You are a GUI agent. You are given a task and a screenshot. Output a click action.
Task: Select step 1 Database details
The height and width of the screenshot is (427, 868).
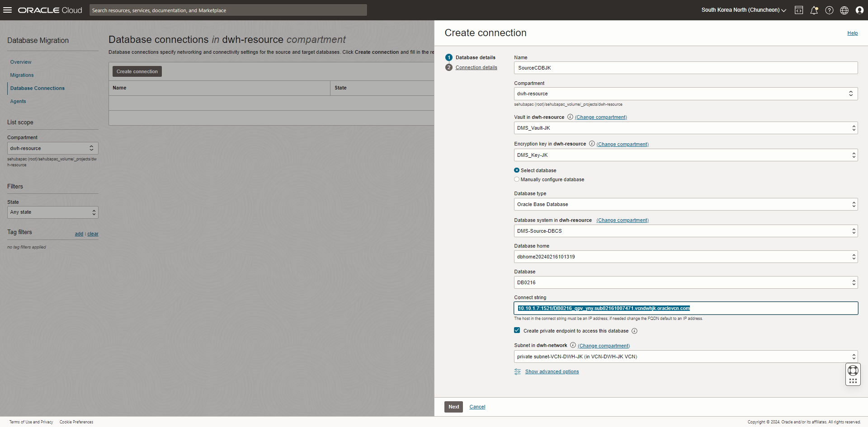(x=475, y=57)
